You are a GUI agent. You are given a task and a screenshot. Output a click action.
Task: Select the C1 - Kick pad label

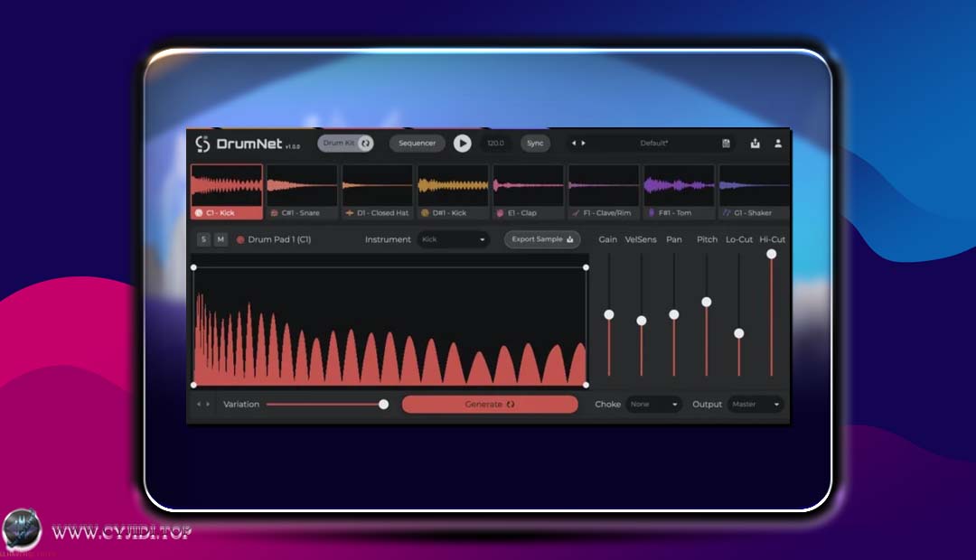(x=221, y=213)
